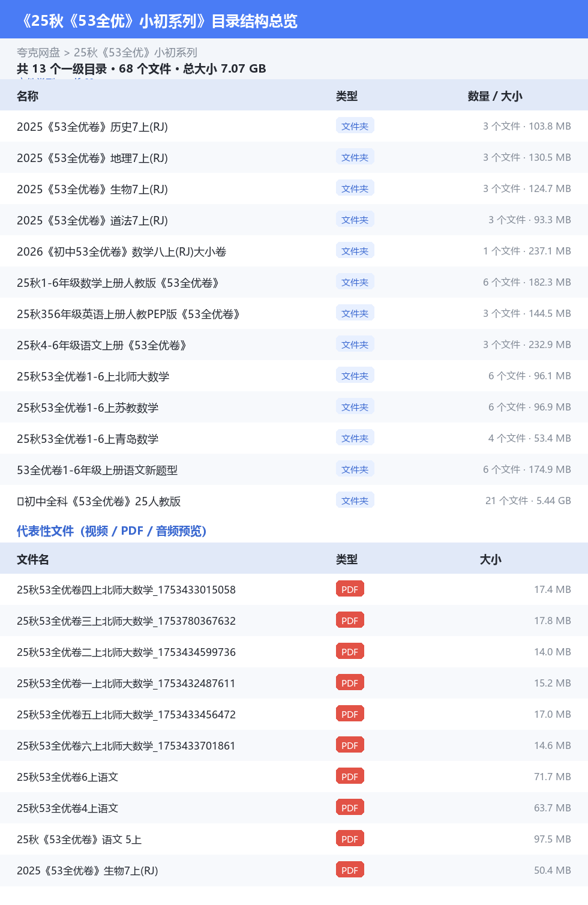Open folder 53全优卷1-6年级上册语文新题型
This screenshot has height=905, width=588.
click(97, 470)
